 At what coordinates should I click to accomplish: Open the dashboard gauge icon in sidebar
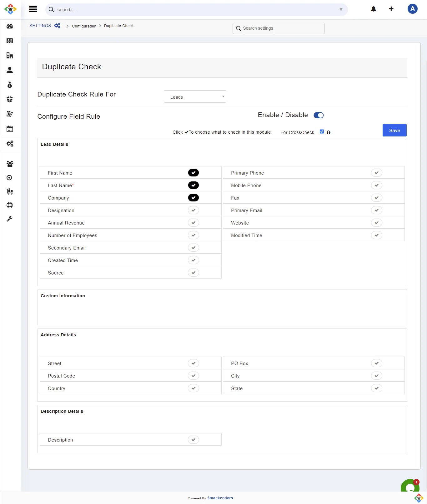(x=10, y=26)
